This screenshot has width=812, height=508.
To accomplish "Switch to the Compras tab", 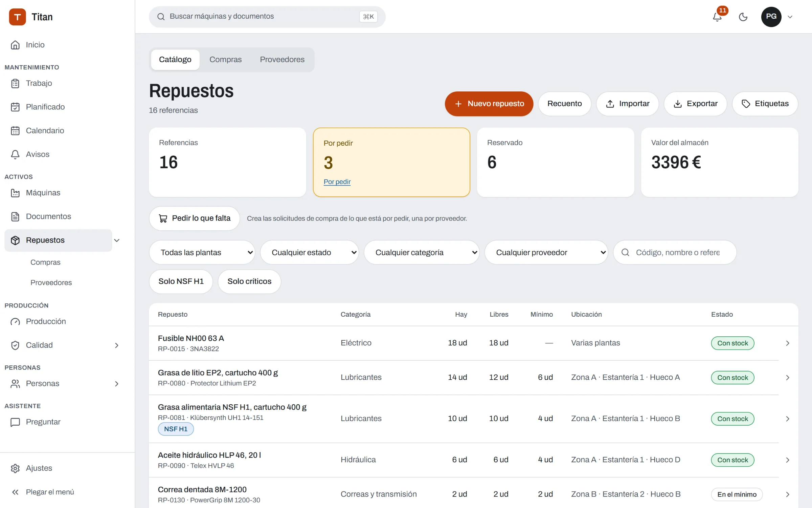I will (225, 60).
